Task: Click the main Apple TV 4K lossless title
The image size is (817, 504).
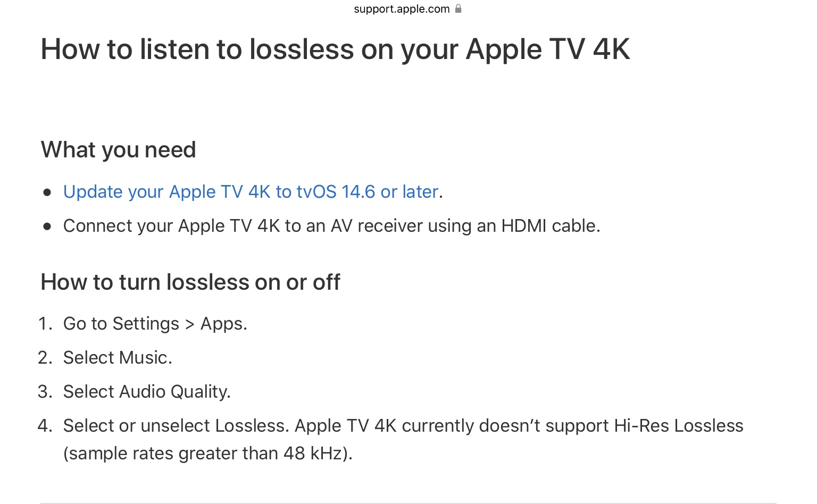Action: pyautogui.click(x=335, y=49)
